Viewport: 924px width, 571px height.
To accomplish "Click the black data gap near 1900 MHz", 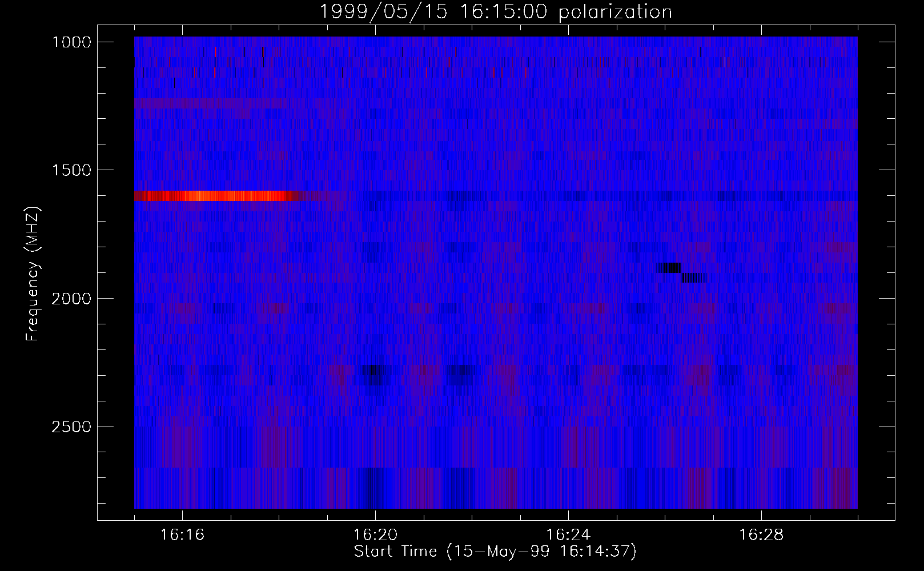I will tap(682, 273).
